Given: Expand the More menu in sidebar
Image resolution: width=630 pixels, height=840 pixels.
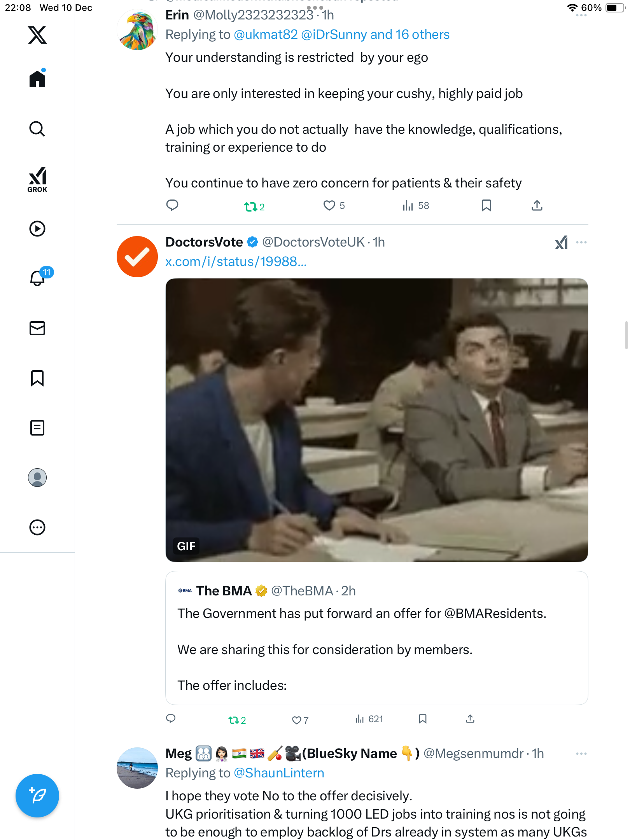Looking at the screenshot, I should pyautogui.click(x=37, y=527).
